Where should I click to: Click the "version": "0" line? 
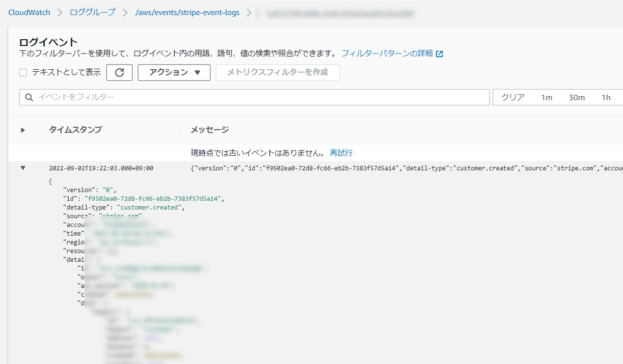[90, 190]
